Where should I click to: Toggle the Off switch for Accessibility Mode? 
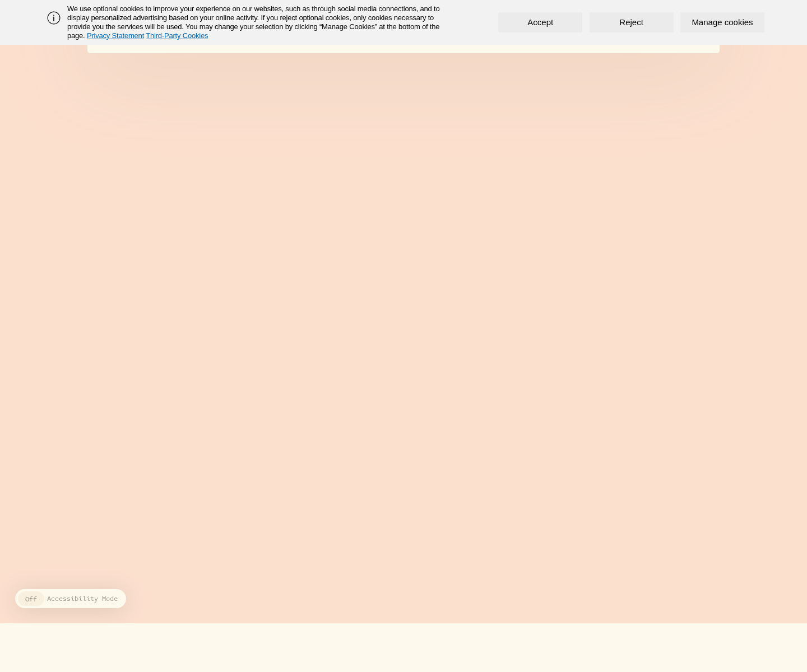pyautogui.click(x=31, y=599)
